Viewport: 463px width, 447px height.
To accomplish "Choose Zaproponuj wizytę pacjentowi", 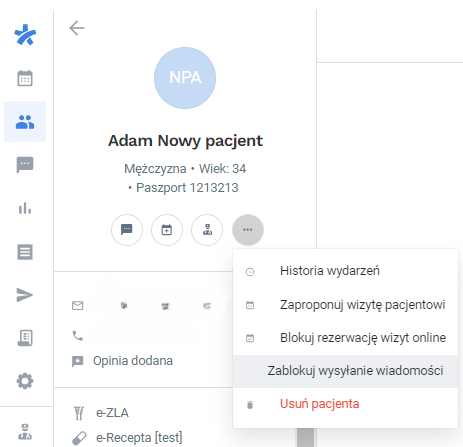I will click(345, 305).
